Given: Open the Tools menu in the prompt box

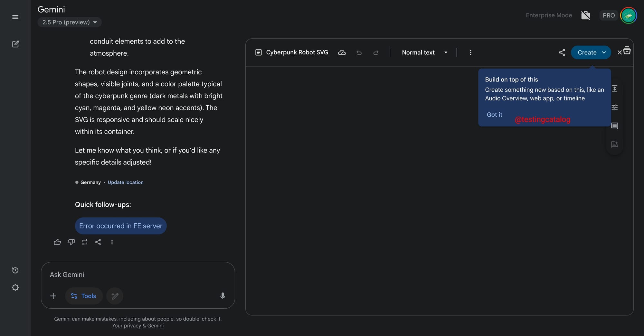Looking at the screenshot, I should (x=84, y=296).
